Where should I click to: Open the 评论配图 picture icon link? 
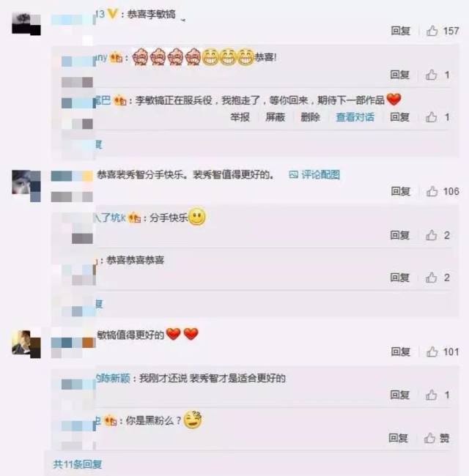(314, 174)
